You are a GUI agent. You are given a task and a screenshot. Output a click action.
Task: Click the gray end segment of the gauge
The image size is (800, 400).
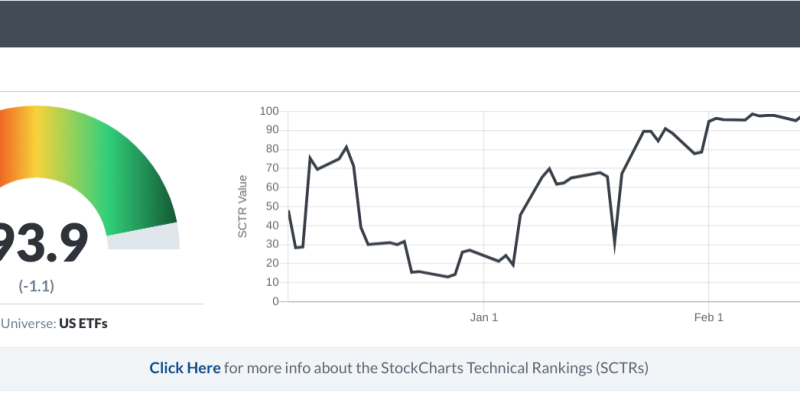coord(143,236)
